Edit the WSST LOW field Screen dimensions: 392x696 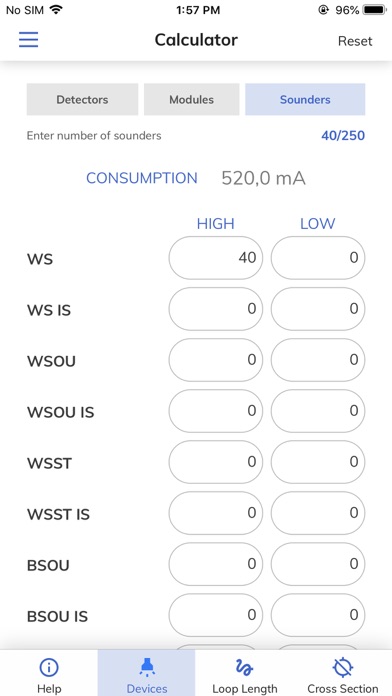(x=318, y=462)
